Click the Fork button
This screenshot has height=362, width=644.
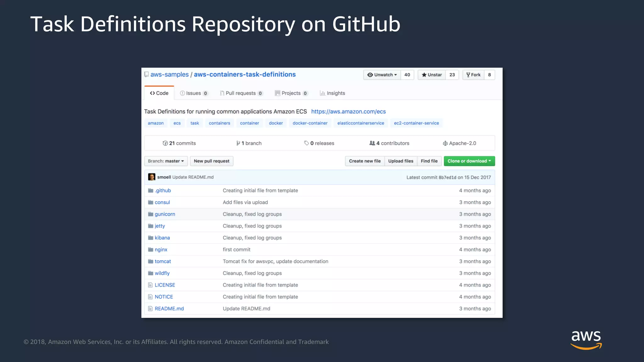pos(473,75)
